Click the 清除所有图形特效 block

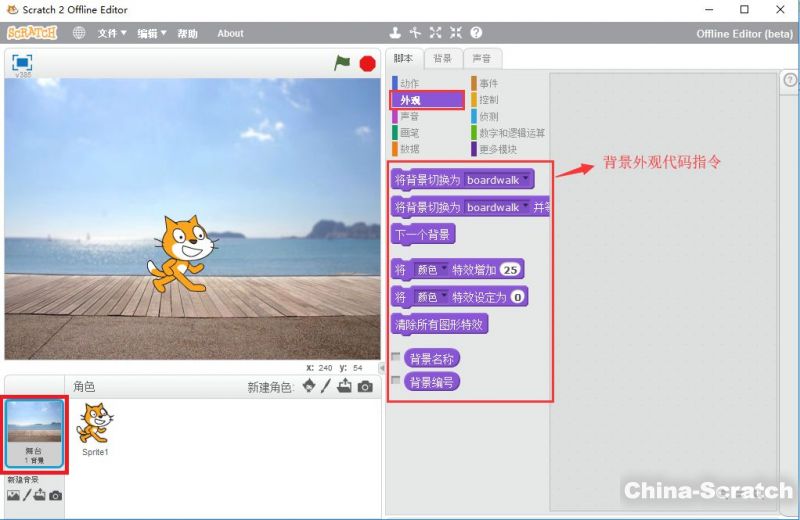click(x=440, y=325)
